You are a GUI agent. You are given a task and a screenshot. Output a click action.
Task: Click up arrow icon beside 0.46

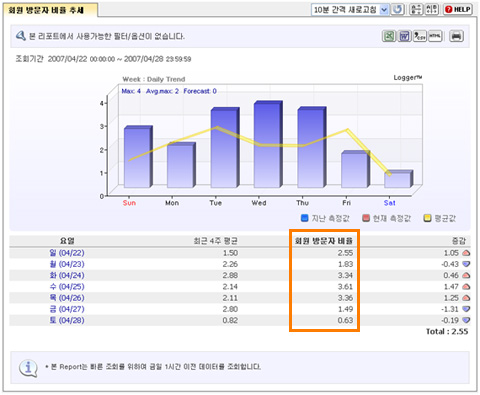click(466, 275)
